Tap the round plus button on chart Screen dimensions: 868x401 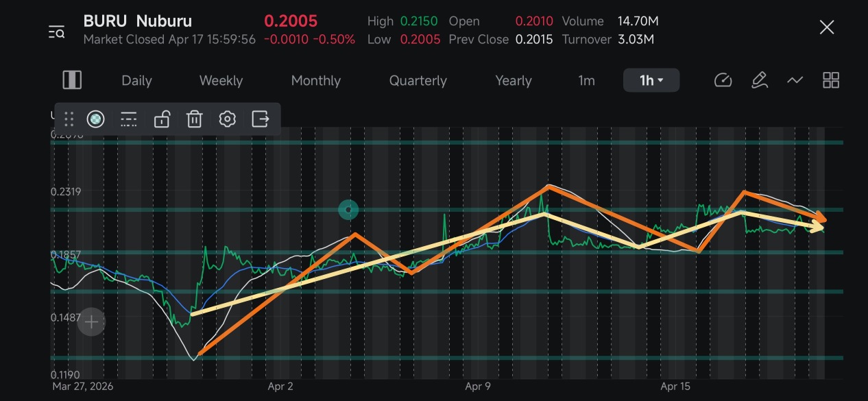pyautogui.click(x=91, y=321)
